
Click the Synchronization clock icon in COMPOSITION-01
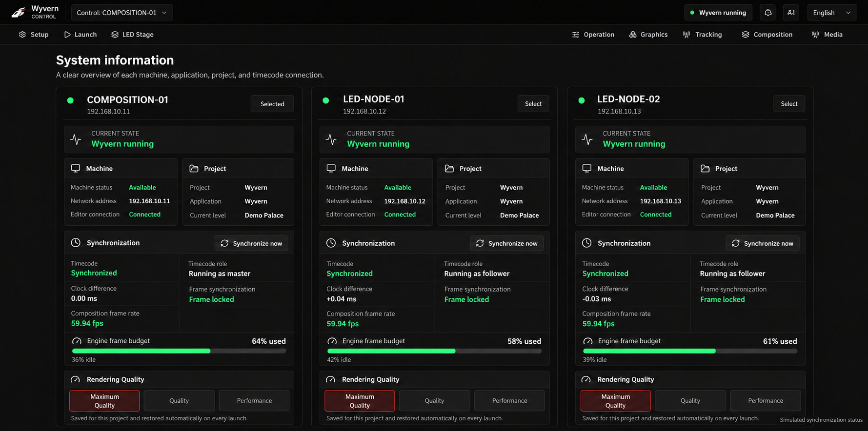pos(76,242)
